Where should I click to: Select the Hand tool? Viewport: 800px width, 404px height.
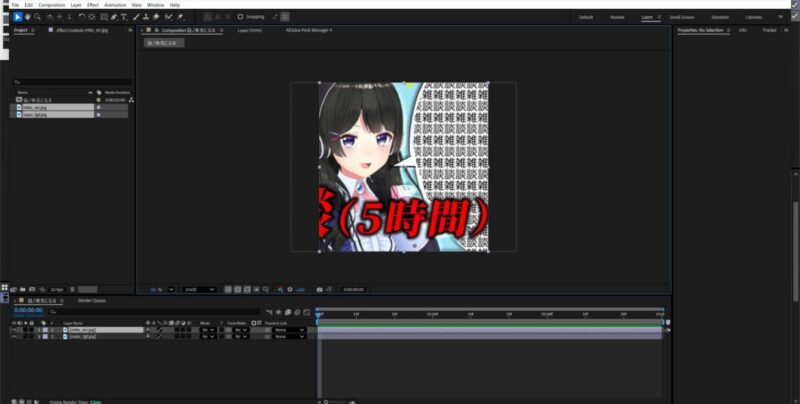pyautogui.click(x=28, y=17)
